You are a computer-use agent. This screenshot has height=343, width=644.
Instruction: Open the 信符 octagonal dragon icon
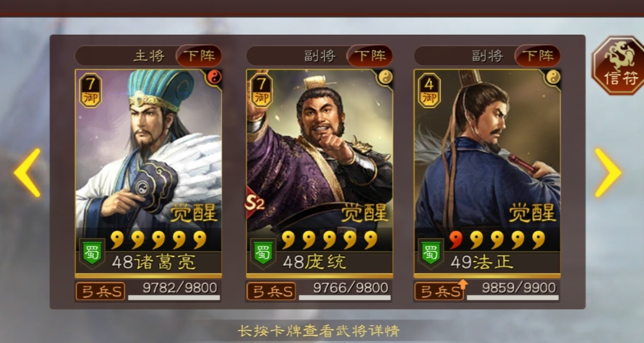point(618,66)
